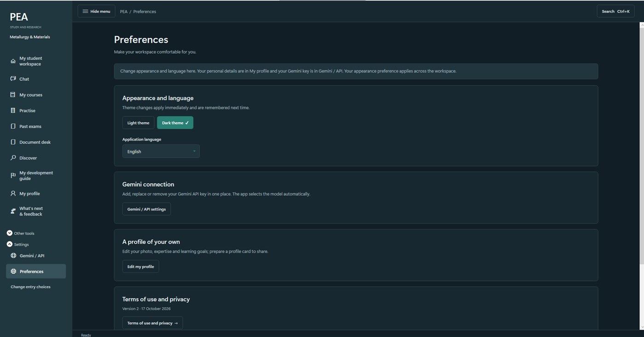Click Change entry choices link

tap(30, 287)
